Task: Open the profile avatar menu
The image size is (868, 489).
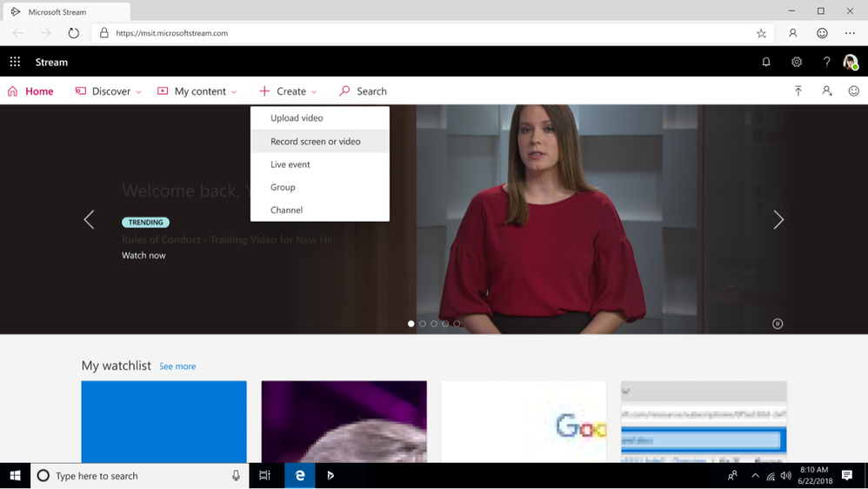Action: [x=851, y=62]
